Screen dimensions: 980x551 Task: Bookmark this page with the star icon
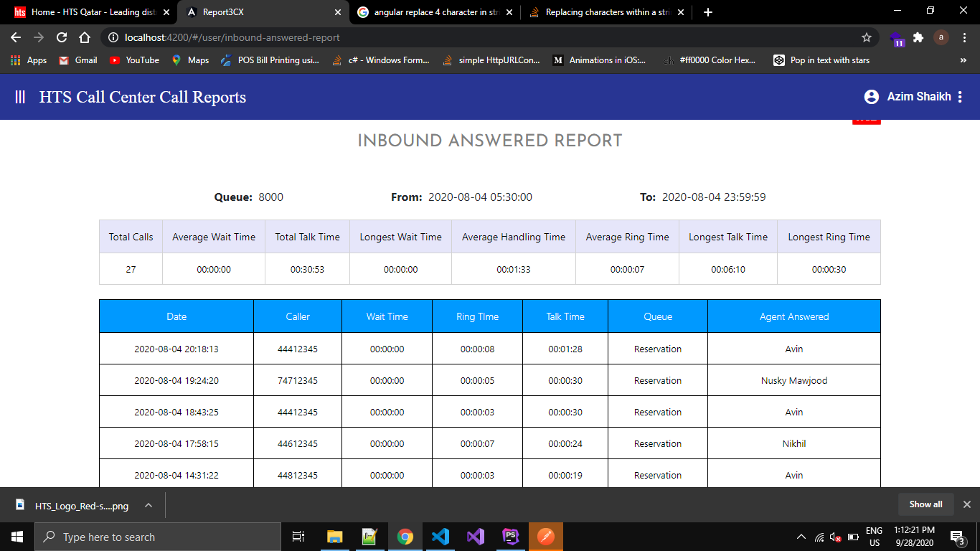[x=867, y=37]
